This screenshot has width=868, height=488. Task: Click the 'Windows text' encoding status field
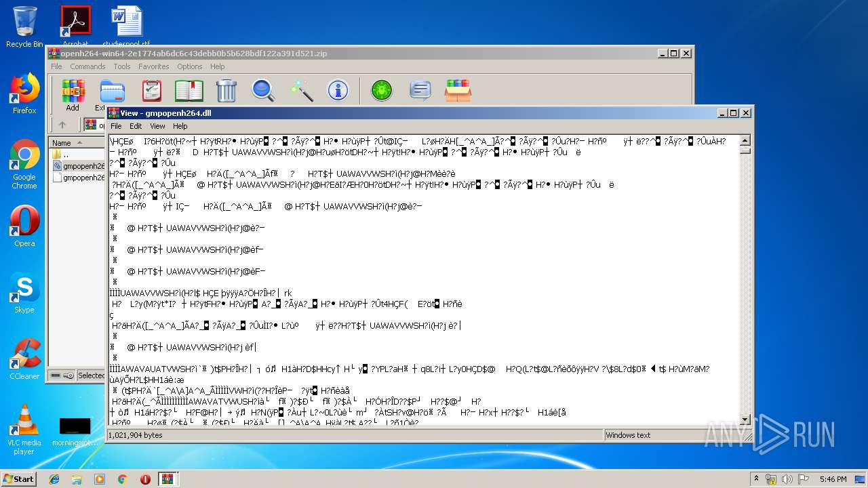pos(629,435)
